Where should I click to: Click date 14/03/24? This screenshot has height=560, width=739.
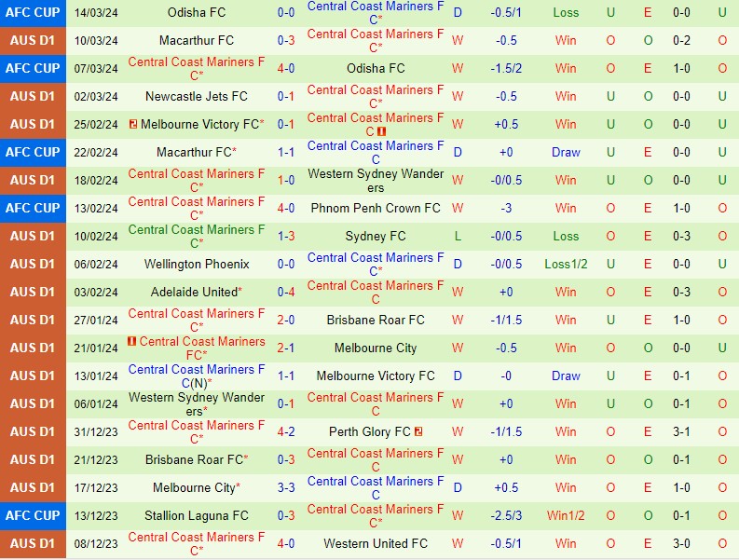coord(96,13)
